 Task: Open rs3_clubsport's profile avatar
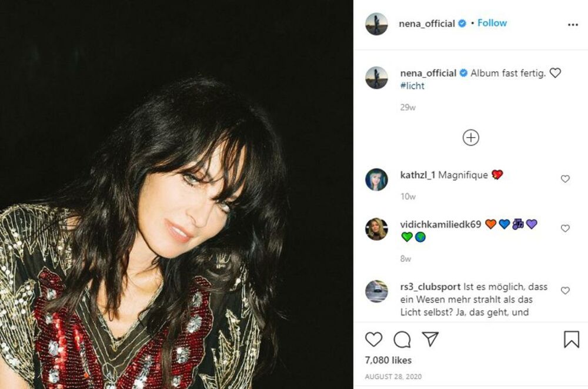376,291
